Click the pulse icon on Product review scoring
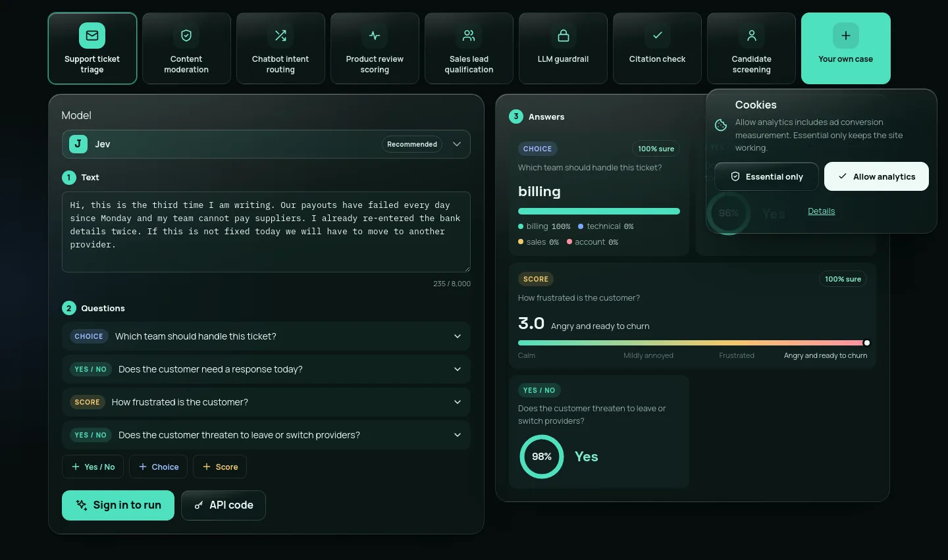Image resolution: width=948 pixels, height=560 pixels. pos(375,36)
